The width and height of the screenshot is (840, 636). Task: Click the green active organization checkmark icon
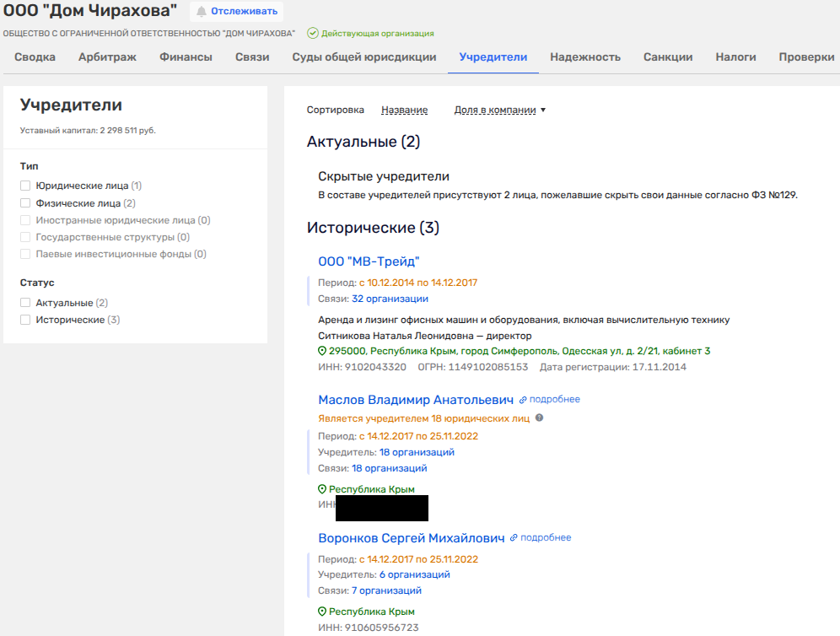tap(313, 34)
